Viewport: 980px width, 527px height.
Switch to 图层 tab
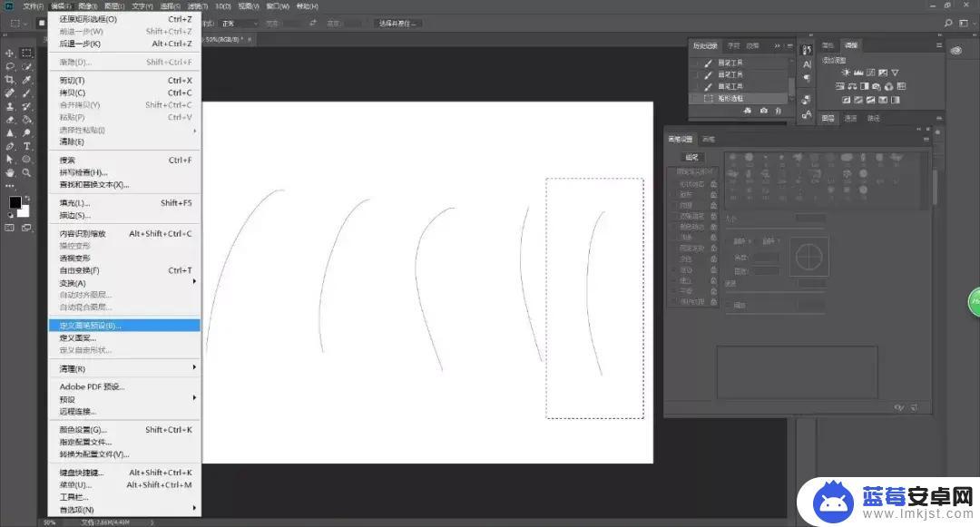pos(828,118)
